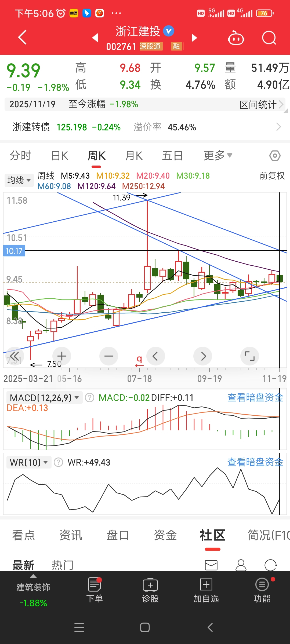Image resolution: width=290 pixels, height=644 pixels.
Task: Switch to next stock with right triangle
Action: [194, 38]
